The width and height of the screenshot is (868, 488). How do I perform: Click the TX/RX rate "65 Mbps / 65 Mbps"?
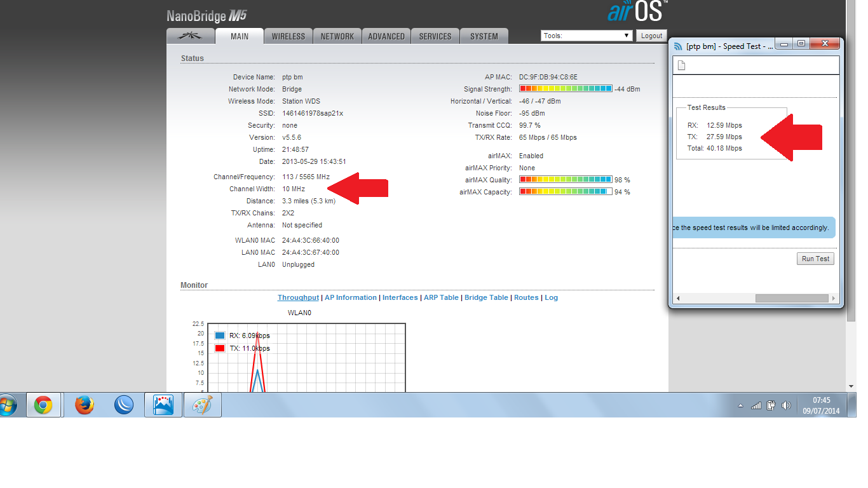[x=548, y=137]
